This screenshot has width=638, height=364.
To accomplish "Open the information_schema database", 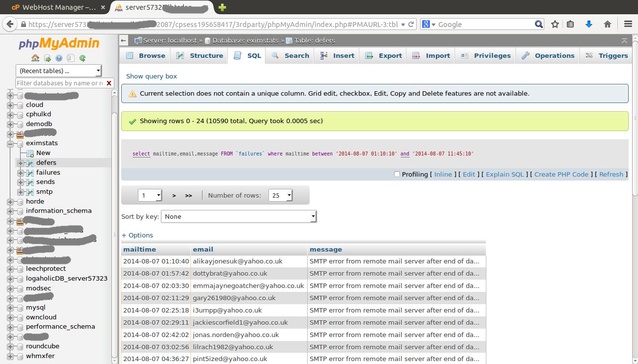I will 59,211.
